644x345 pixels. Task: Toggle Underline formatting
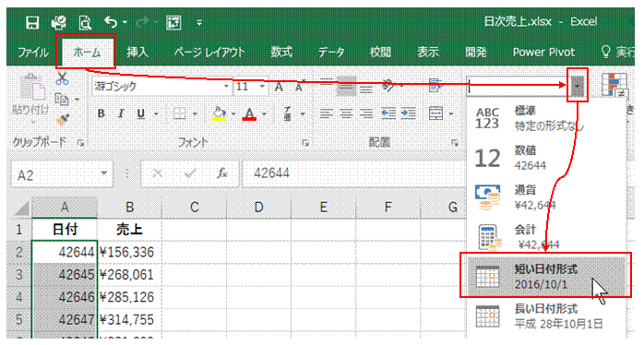(141, 113)
